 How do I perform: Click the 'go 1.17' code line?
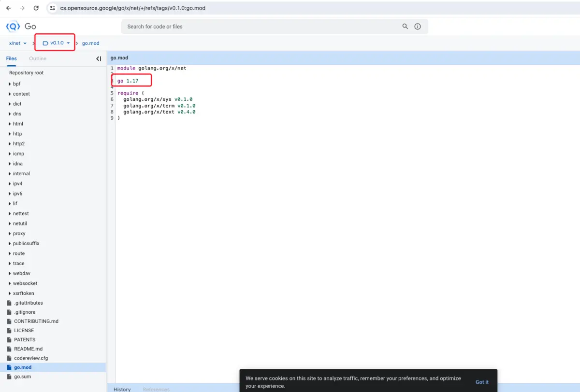tap(128, 81)
